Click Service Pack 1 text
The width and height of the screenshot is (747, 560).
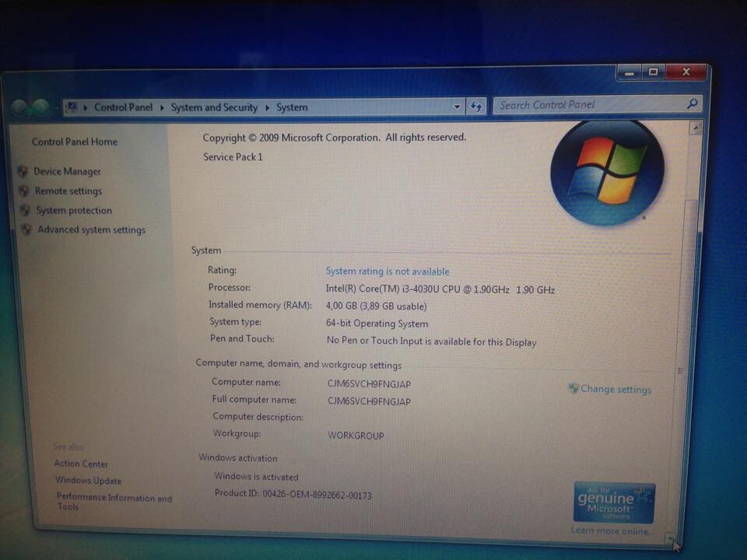click(x=233, y=157)
